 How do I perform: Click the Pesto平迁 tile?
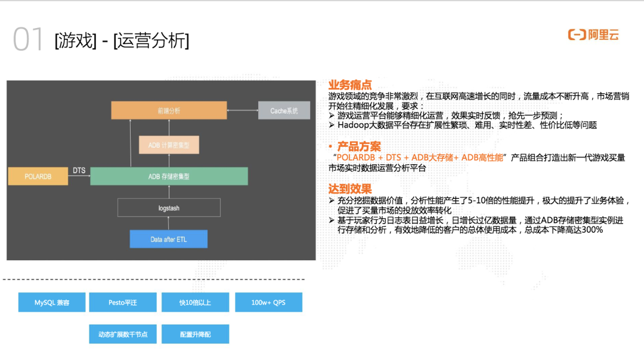[123, 302]
